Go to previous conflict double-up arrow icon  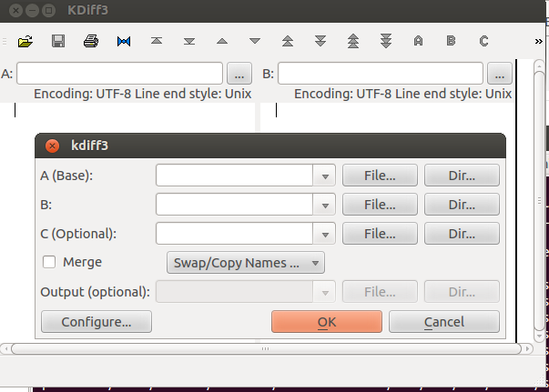click(x=288, y=41)
